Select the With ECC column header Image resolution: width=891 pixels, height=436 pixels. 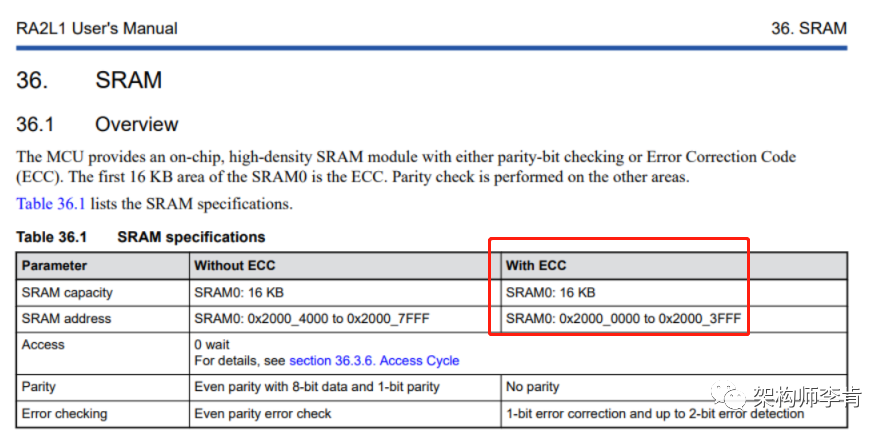pyautogui.click(x=536, y=266)
